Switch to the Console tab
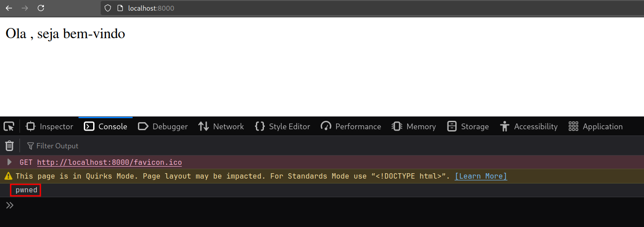 [x=106, y=127]
